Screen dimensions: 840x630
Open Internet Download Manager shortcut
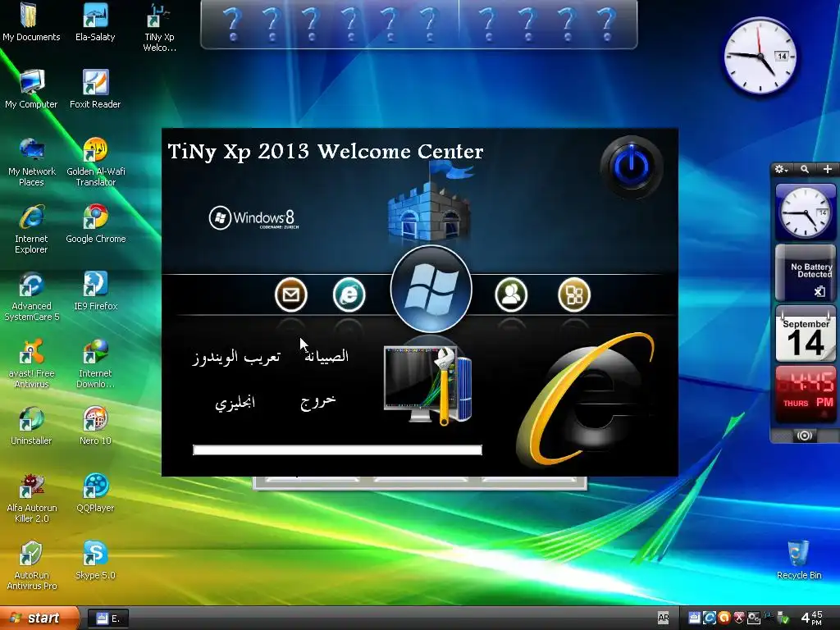[95, 364]
